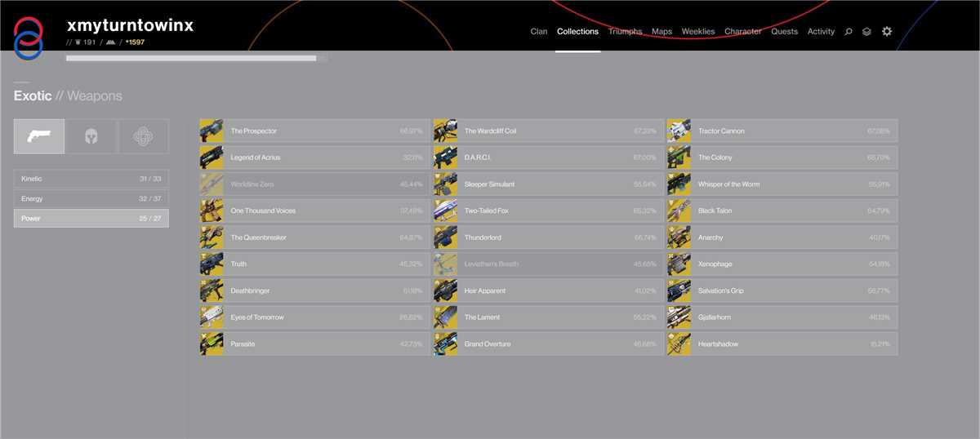Select the Power weapons filter
Screen dimensions: 980x439
pyautogui.click(x=91, y=219)
